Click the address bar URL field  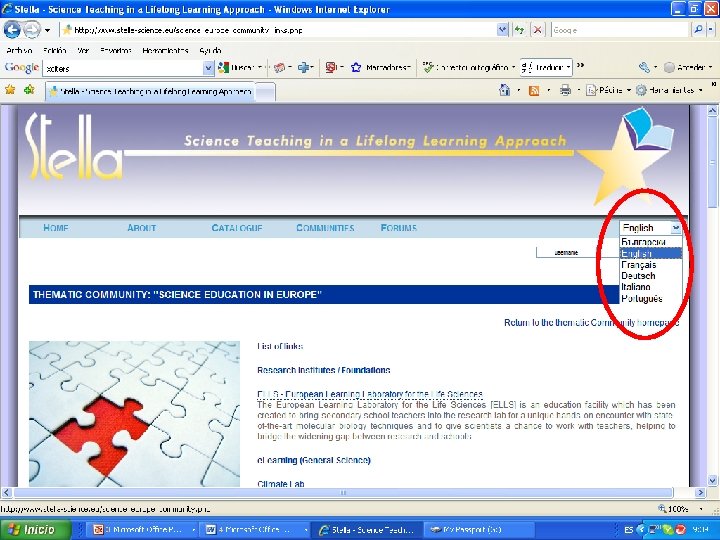click(278, 30)
